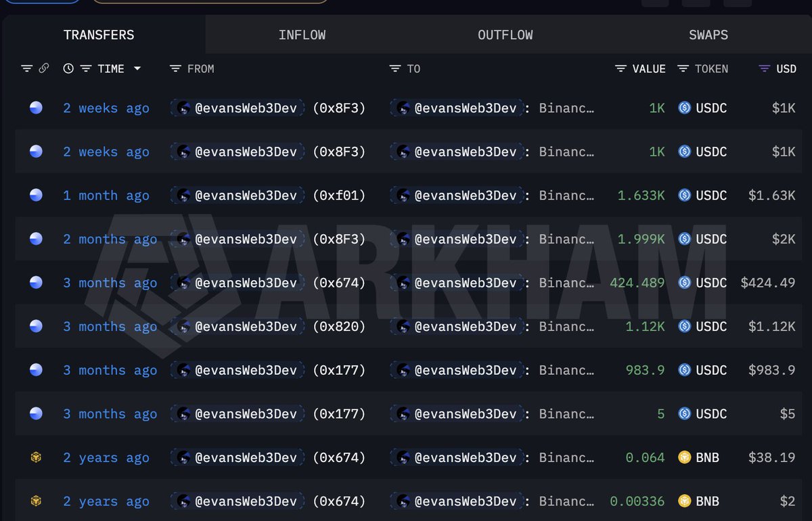Image resolution: width=812 pixels, height=521 pixels.
Task: Click (0x674) in the 424.489 row
Action: pyautogui.click(x=339, y=282)
